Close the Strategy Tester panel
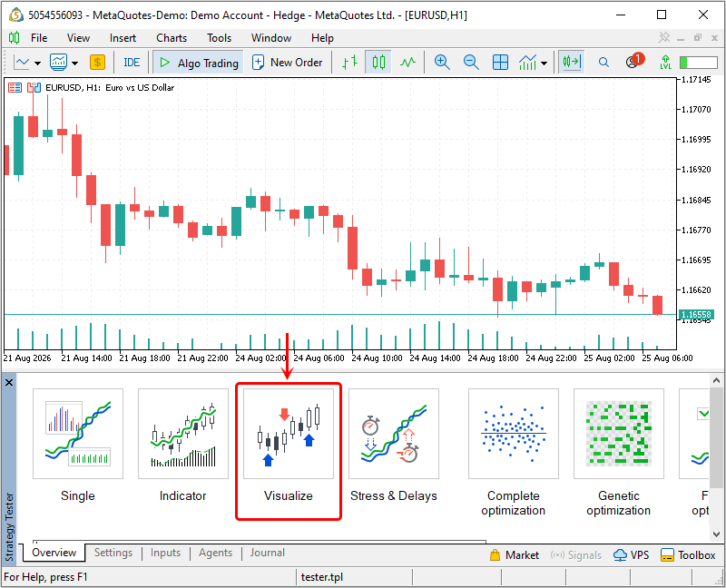726x588 pixels. [x=9, y=382]
